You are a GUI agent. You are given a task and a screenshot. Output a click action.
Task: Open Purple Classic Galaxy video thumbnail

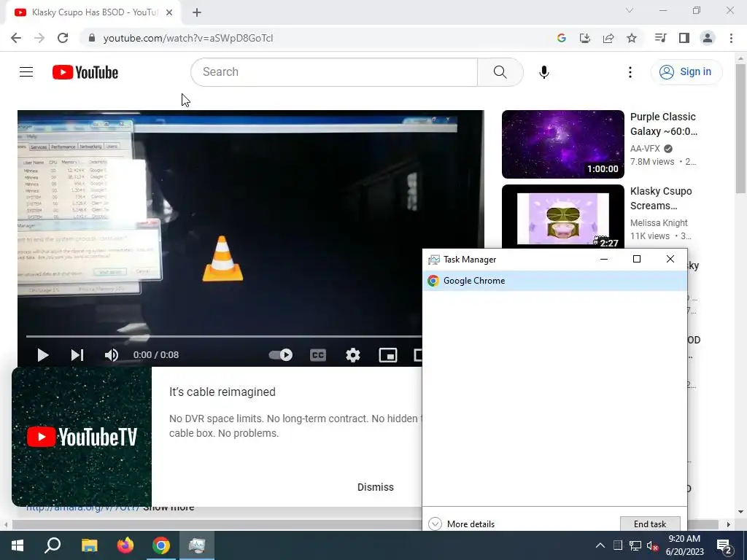[x=562, y=144]
